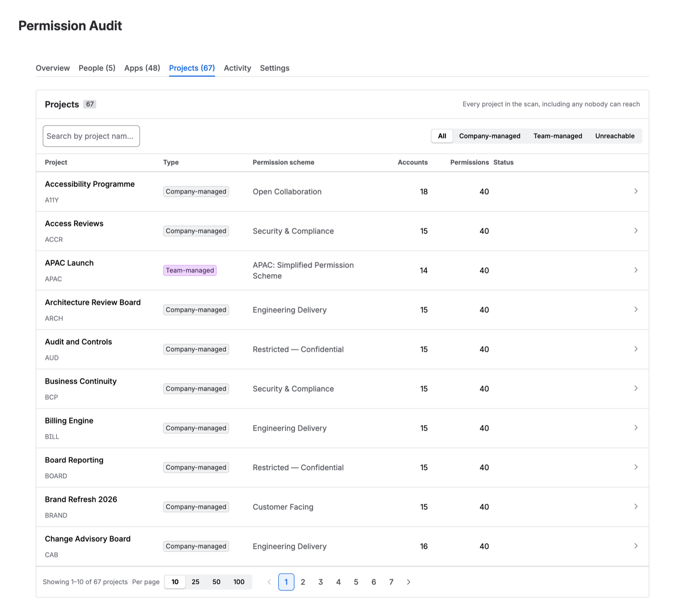Go to page 7
The height and width of the screenshot is (616, 685).
pos(391,582)
